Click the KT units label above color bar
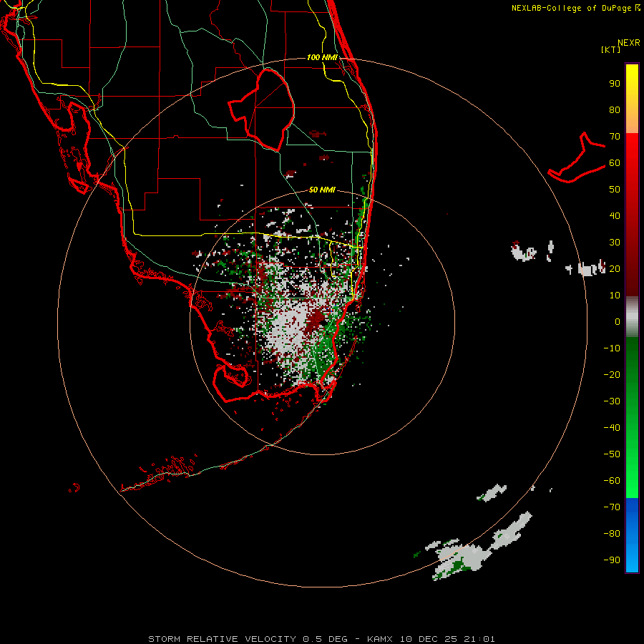Viewport: 644px width, 644px height. click(x=611, y=49)
